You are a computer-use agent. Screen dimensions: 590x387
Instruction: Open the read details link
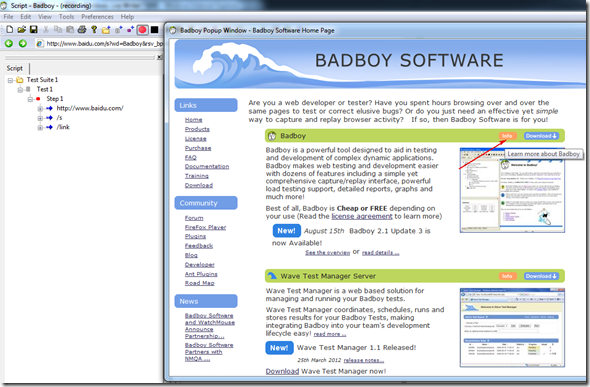[380, 252]
